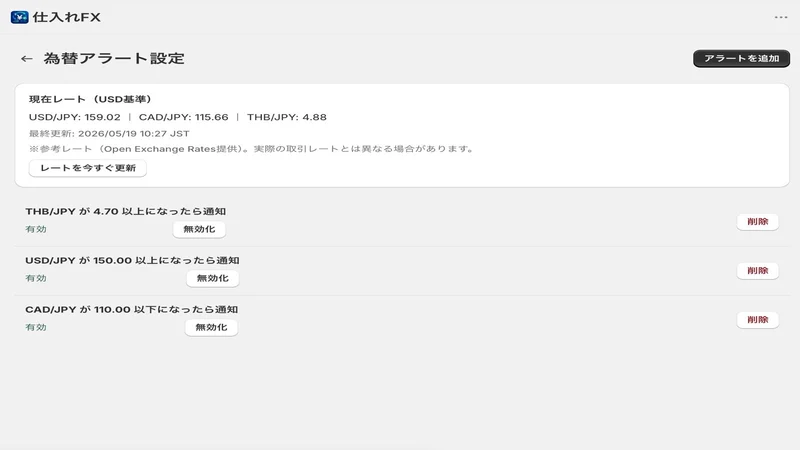Delete the THB/JPY 4.70 alert
The image size is (800, 450).
(x=757, y=221)
